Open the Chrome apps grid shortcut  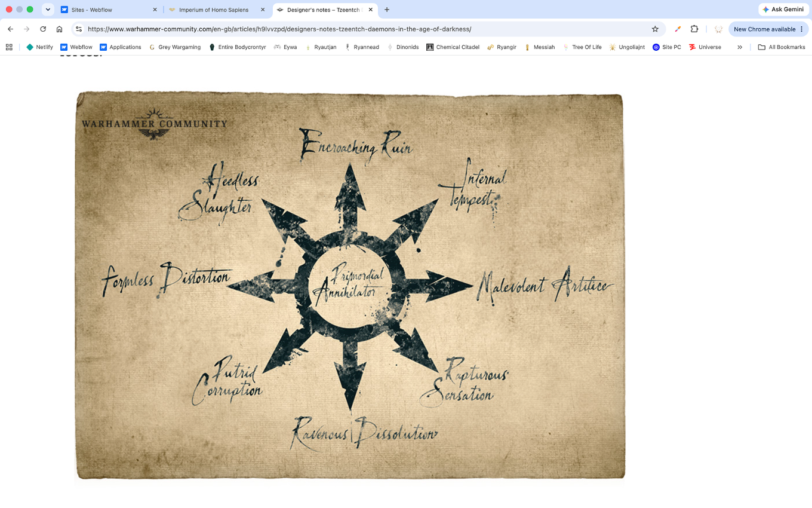[x=9, y=47]
